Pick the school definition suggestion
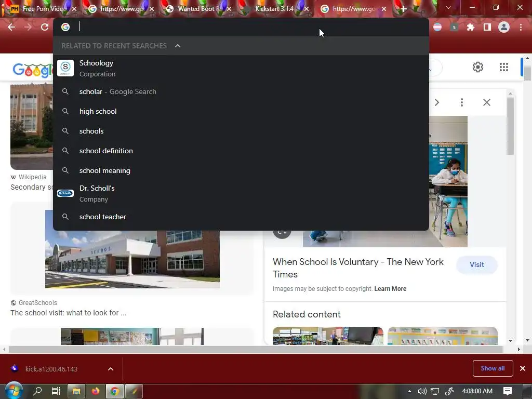 (x=241, y=151)
